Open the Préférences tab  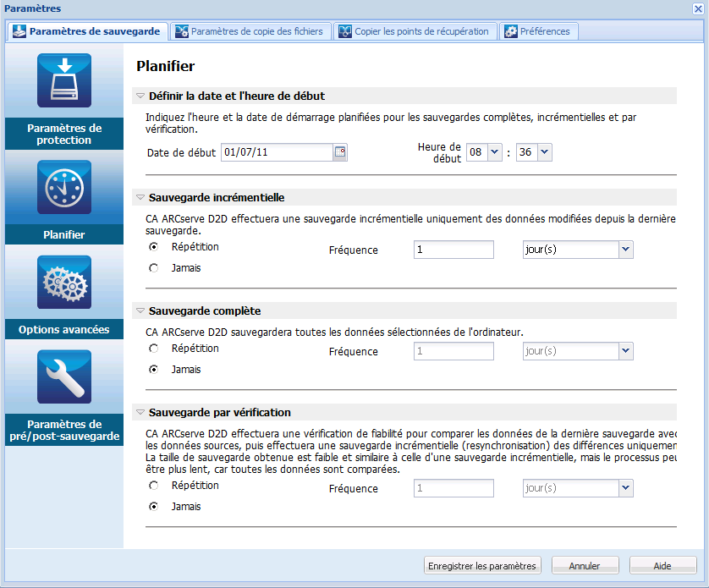(539, 31)
